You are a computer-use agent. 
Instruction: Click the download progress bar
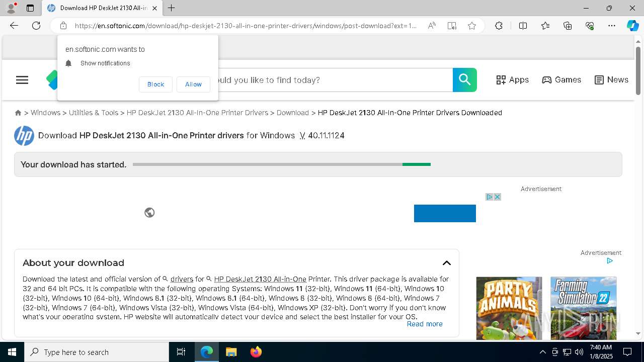[282, 164]
